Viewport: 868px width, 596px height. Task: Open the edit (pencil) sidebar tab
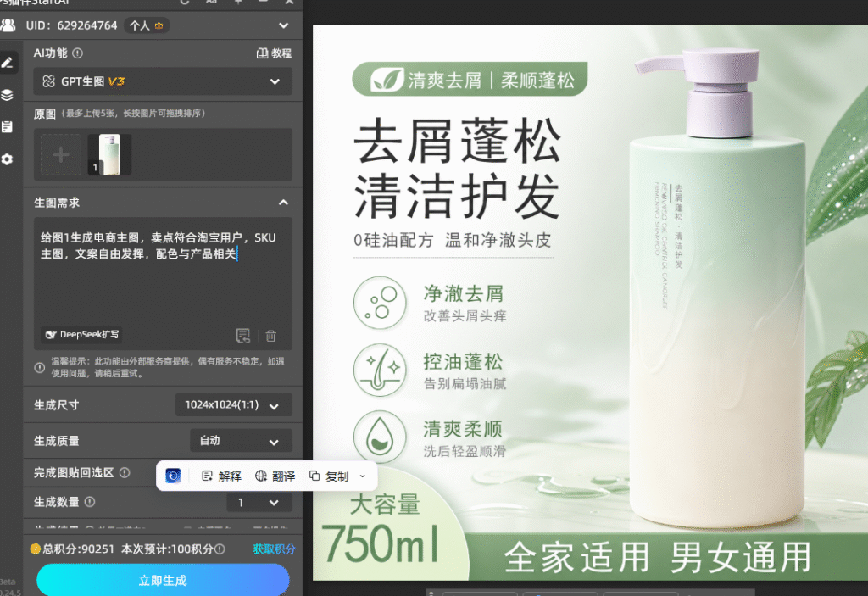tap(8, 63)
